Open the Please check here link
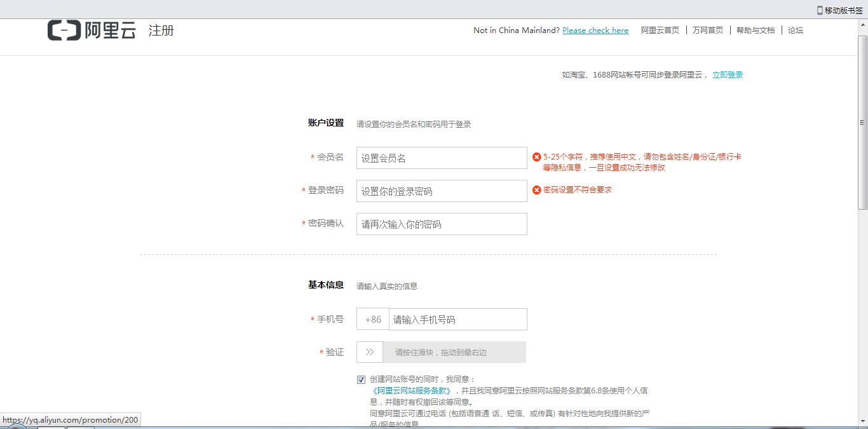The height and width of the screenshot is (429, 868). pos(595,30)
